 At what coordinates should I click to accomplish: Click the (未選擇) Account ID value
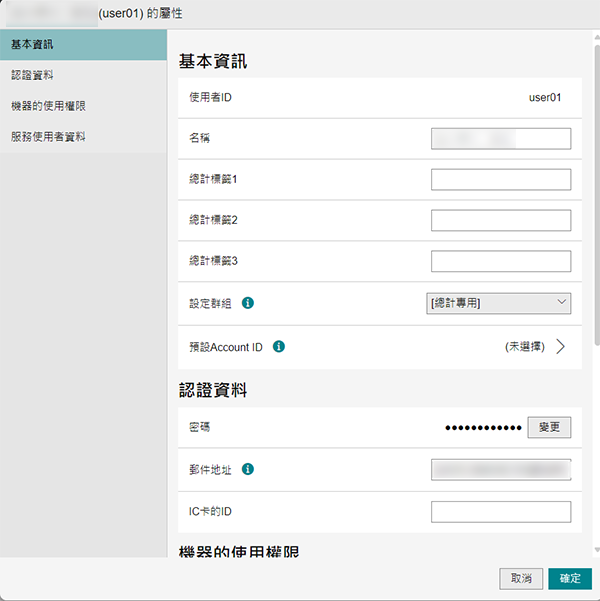(x=524, y=347)
